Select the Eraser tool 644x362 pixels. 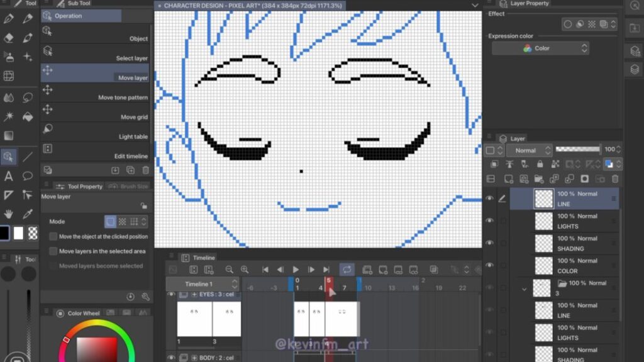[9, 37]
